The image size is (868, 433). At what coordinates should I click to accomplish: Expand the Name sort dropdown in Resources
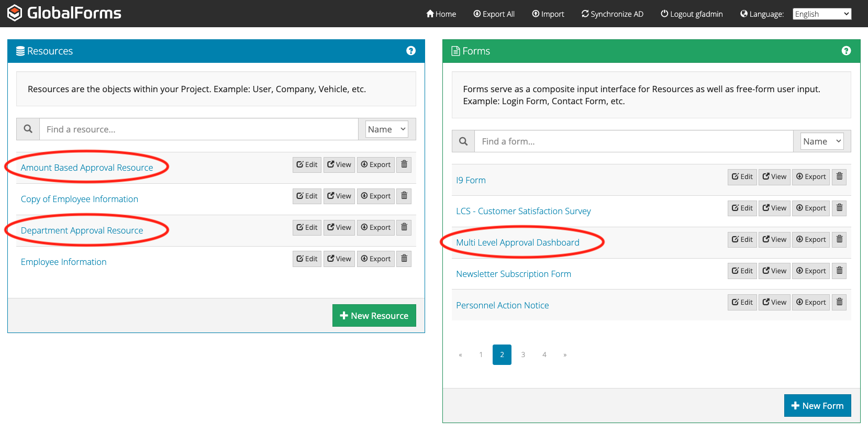click(x=387, y=129)
